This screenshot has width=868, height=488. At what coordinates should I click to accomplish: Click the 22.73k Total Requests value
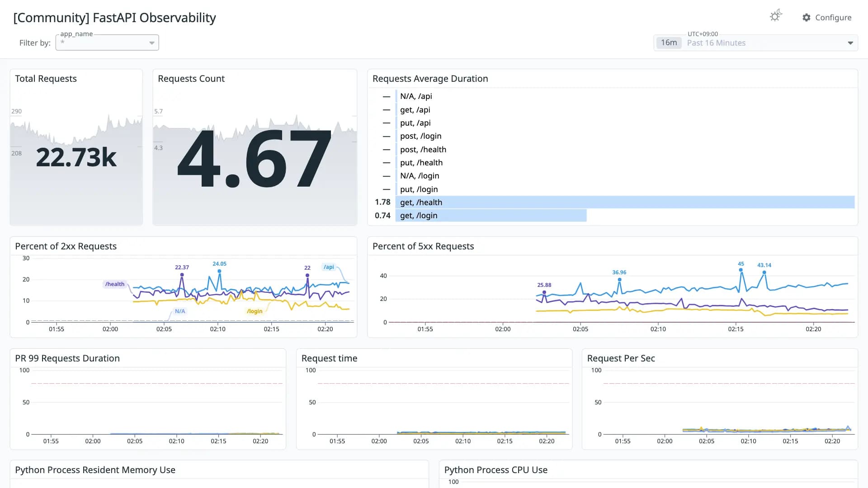pyautogui.click(x=76, y=157)
